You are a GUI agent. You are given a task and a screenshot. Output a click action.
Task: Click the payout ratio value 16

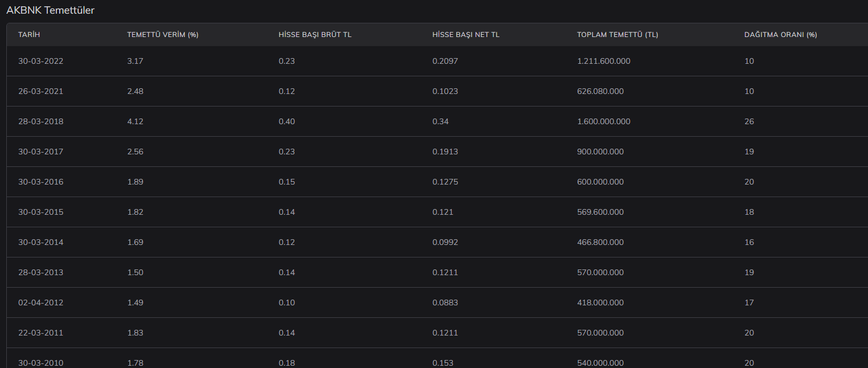coord(749,242)
